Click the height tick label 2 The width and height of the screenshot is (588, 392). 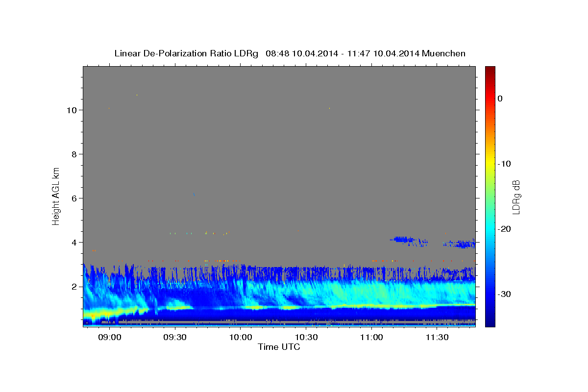click(x=74, y=287)
